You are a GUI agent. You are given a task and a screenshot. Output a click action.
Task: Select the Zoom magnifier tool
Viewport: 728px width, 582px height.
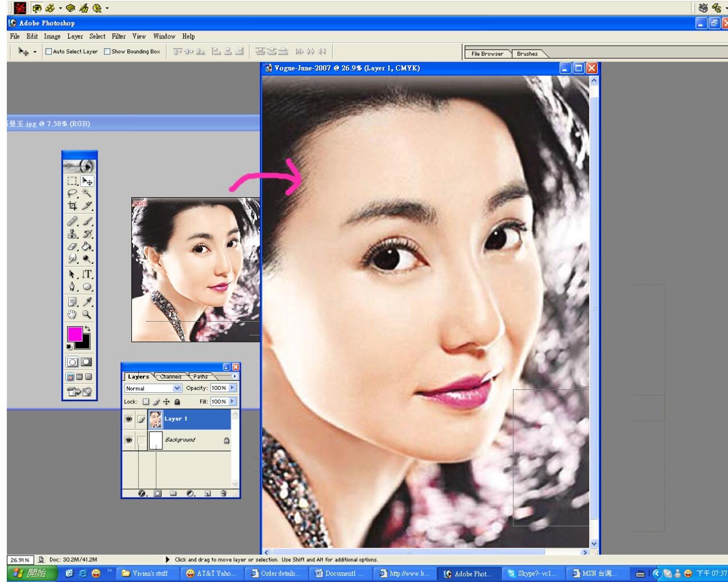(x=87, y=314)
